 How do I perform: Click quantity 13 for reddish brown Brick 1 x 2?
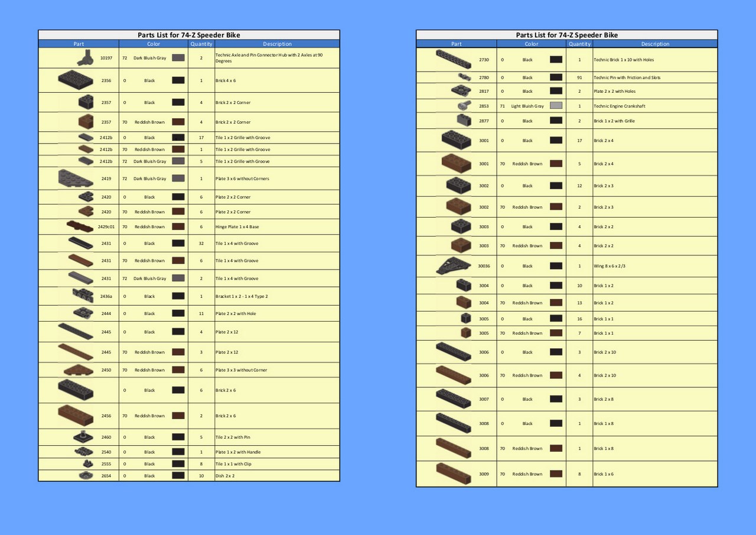pos(579,303)
